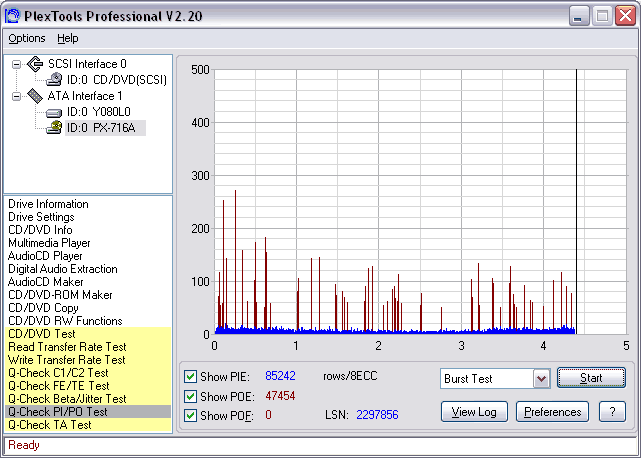Open Drive Settings function

(41, 217)
